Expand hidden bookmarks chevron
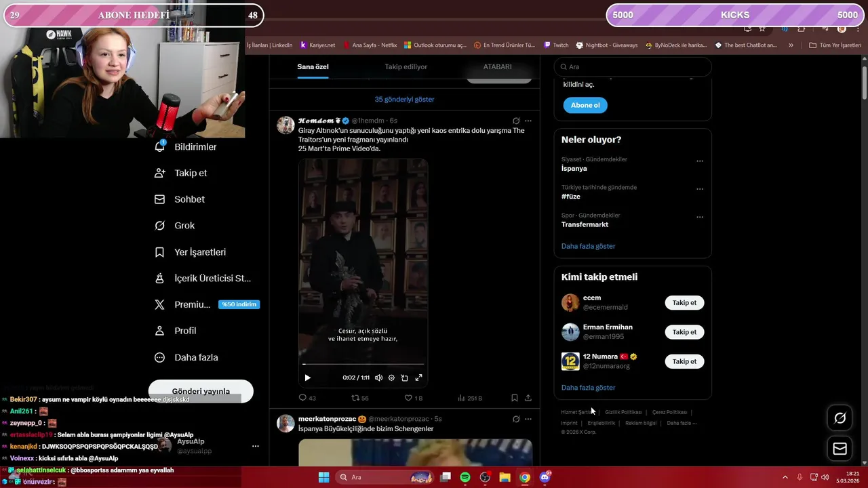Screen dimensions: 868x488 (x=791, y=45)
